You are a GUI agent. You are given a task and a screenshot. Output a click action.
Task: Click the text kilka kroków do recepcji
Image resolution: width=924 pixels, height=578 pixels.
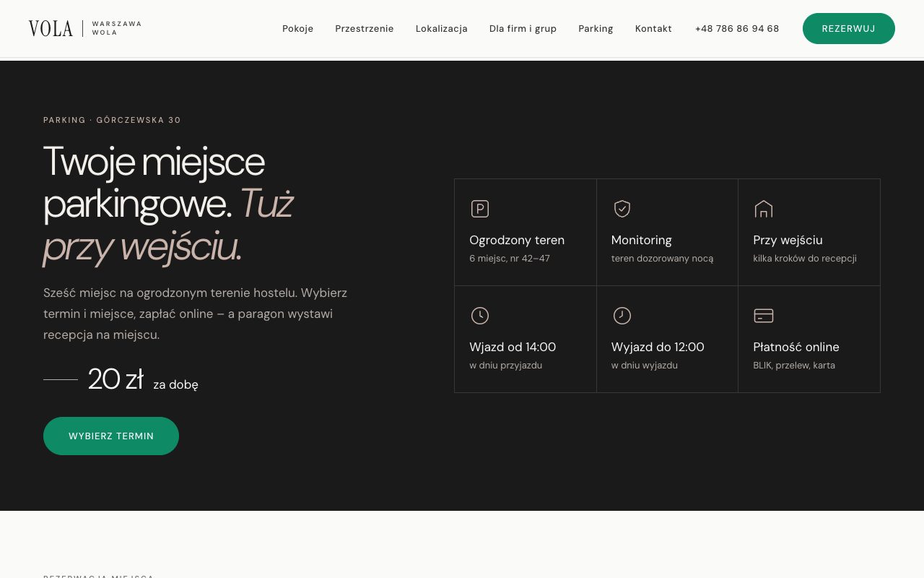click(x=805, y=259)
